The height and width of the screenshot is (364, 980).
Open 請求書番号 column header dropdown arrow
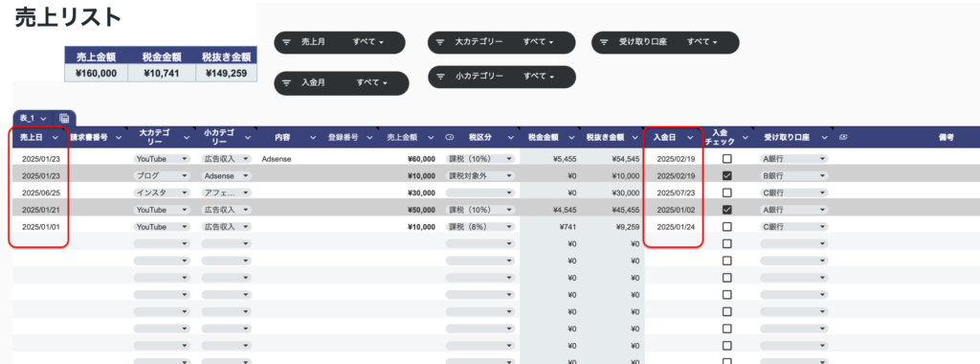(x=119, y=138)
